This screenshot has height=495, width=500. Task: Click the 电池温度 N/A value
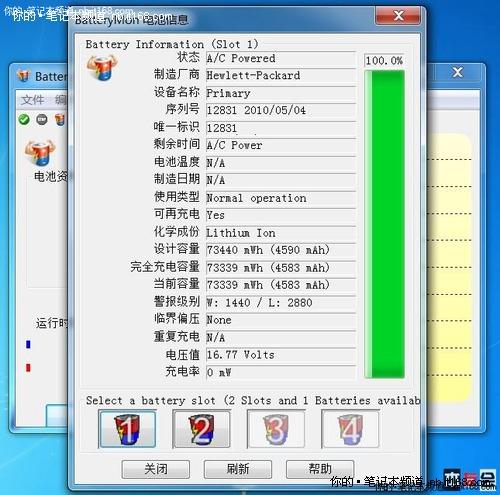[281, 163]
